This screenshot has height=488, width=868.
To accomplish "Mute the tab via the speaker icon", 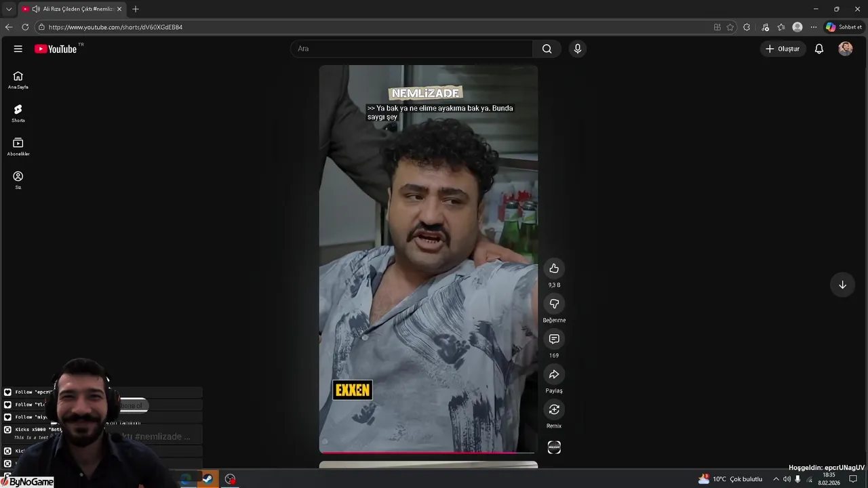I will [x=36, y=9].
